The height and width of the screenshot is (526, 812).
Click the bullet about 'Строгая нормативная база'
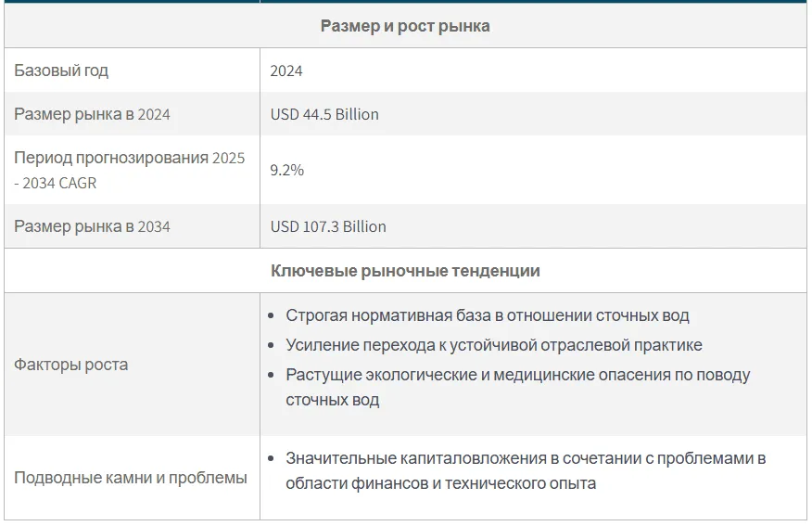click(x=488, y=315)
